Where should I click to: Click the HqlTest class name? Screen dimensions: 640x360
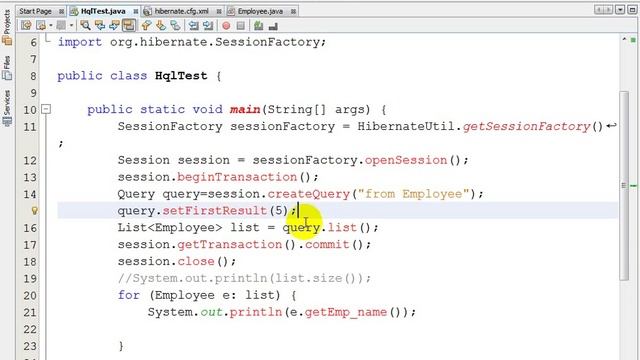click(x=181, y=76)
